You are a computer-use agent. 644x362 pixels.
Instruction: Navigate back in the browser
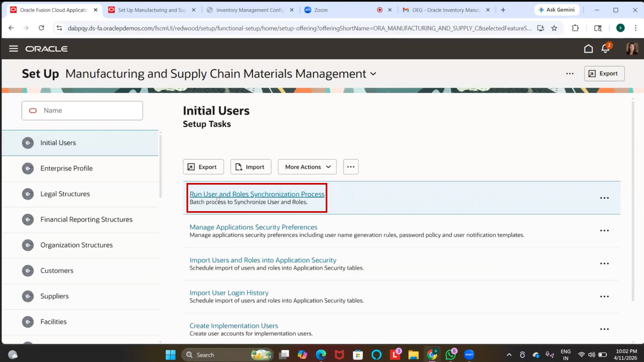[x=11, y=28]
